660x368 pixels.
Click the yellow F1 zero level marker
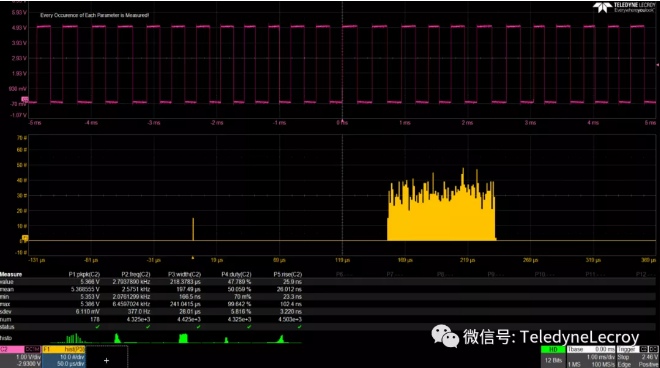click(25, 239)
